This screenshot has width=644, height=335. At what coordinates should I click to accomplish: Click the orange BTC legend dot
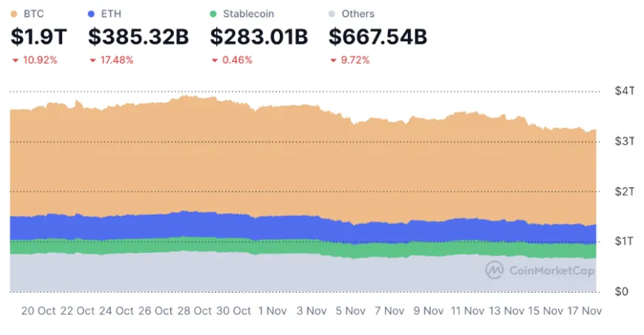pyautogui.click(x=15, y=14)
